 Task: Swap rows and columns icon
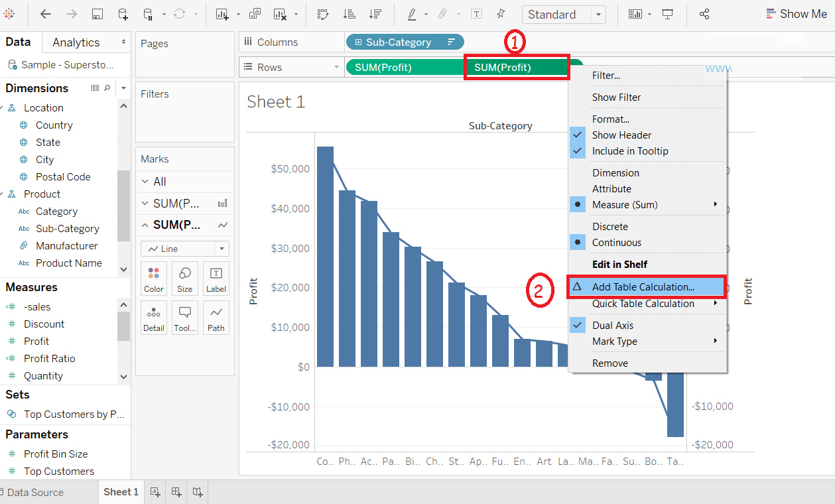[323, 14]
